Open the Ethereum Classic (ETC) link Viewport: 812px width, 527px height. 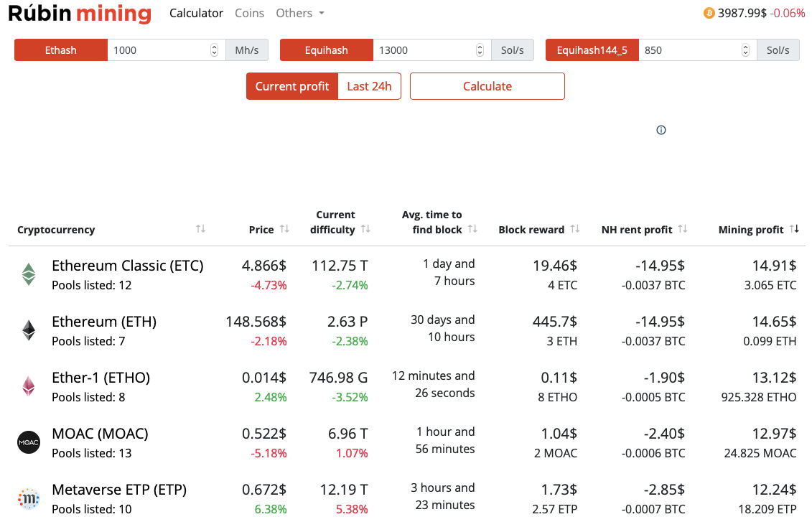pos(127,266)
